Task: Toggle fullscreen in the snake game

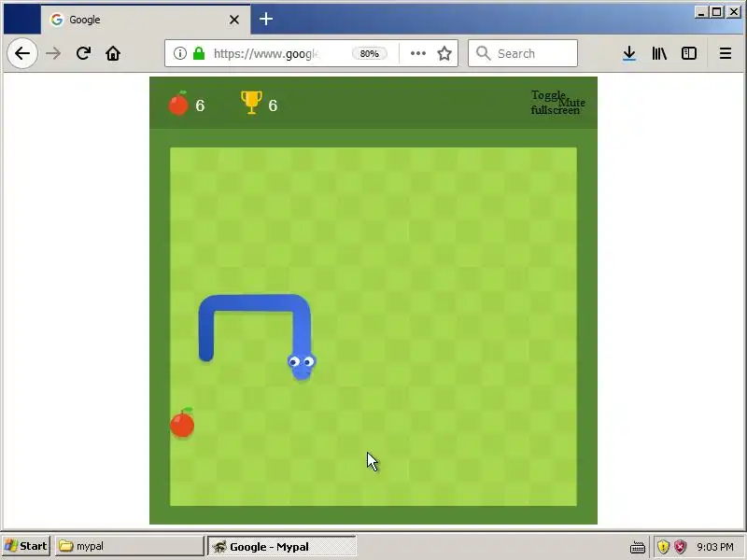Action: pos(548,103)
